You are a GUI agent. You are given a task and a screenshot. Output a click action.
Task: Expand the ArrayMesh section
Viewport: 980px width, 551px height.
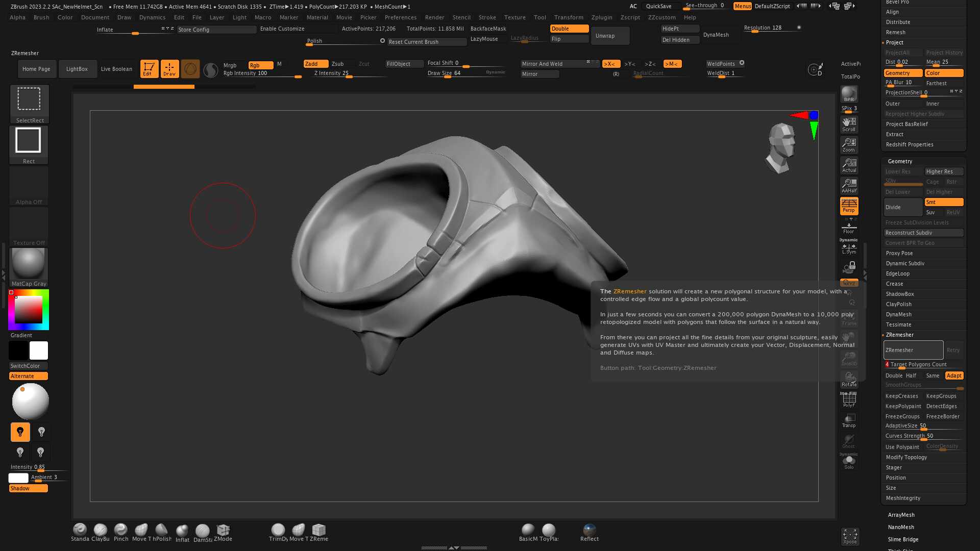coord(901,515)
